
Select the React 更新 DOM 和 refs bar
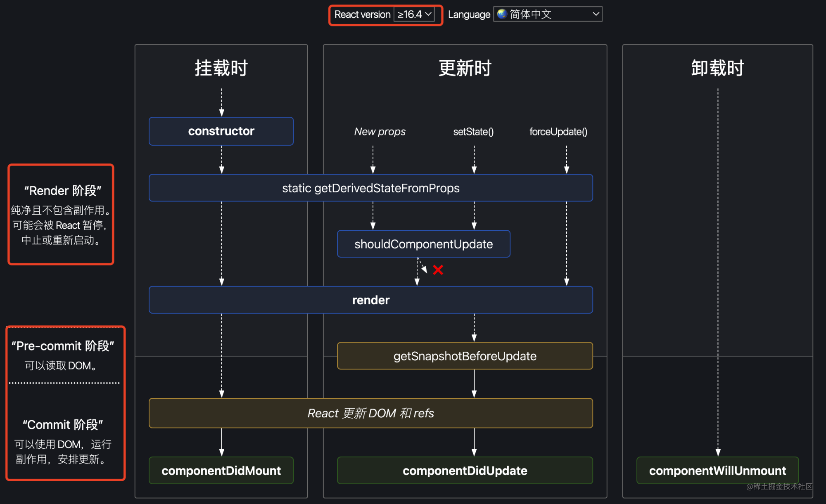(370, 413)
